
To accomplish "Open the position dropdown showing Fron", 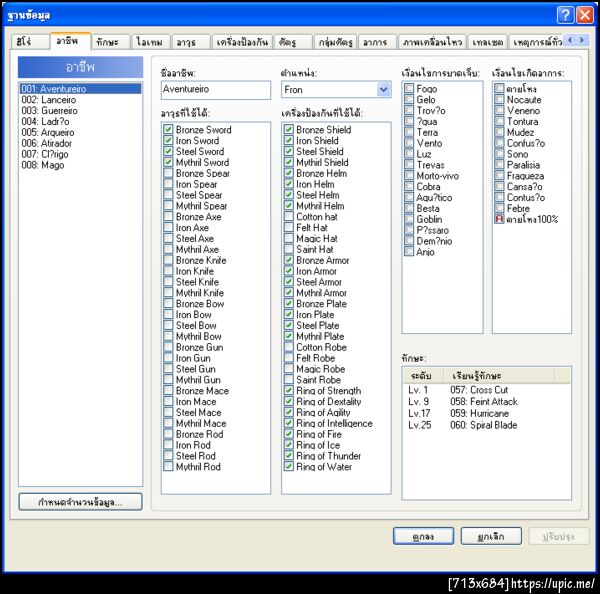I will (x=383, y=90).
